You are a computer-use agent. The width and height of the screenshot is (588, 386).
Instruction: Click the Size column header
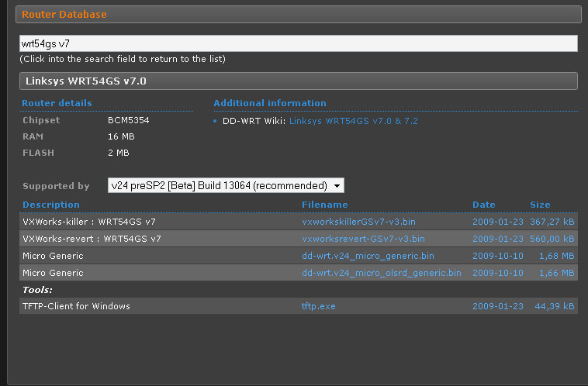(540, 205)
